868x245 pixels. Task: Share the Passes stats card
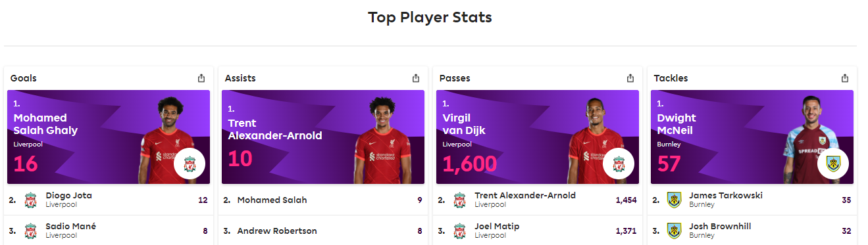coord(630,78)
